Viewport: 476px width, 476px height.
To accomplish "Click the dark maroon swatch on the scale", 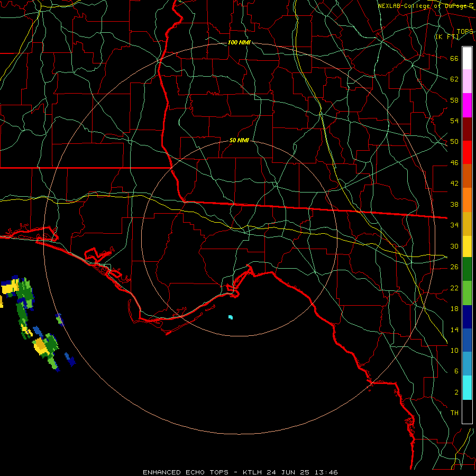I will coord(467,129).
